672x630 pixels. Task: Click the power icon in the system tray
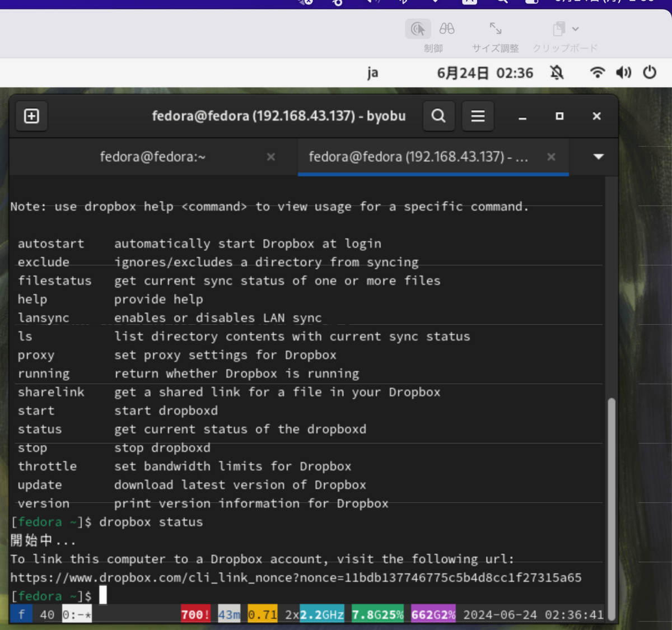(649, 72)
